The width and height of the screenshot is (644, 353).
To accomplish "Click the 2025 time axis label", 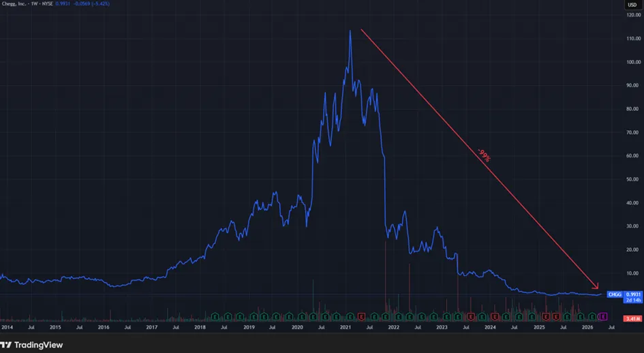I will [x=539, y=327].
